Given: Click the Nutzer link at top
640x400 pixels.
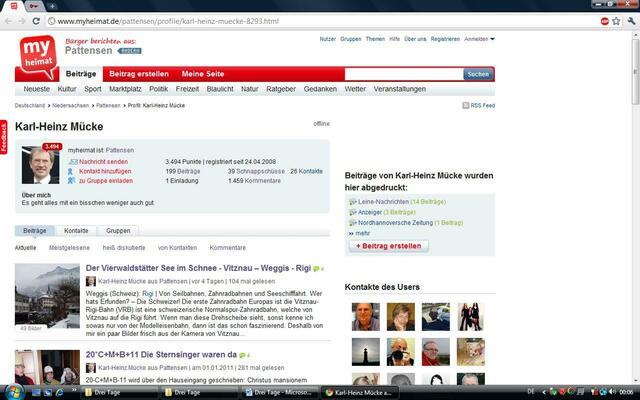Looking at the screenshot, I should tap(327, 39).
